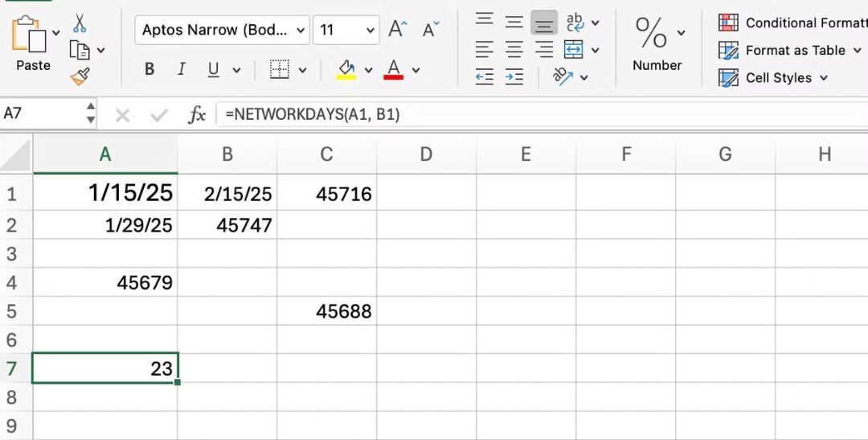Toggle Wrap Text icon
This screenshot has height=440, width=868.
[575, 23]
